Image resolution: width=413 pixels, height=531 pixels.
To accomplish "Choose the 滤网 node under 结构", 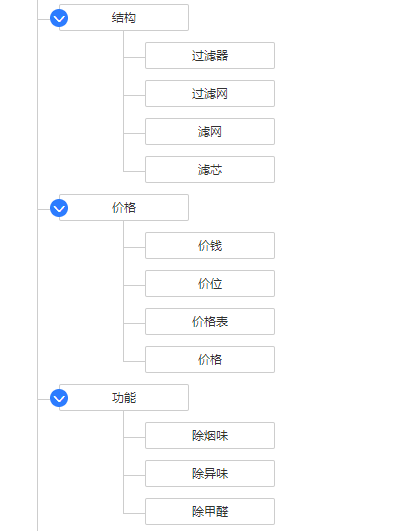I will tap(210, 131).
